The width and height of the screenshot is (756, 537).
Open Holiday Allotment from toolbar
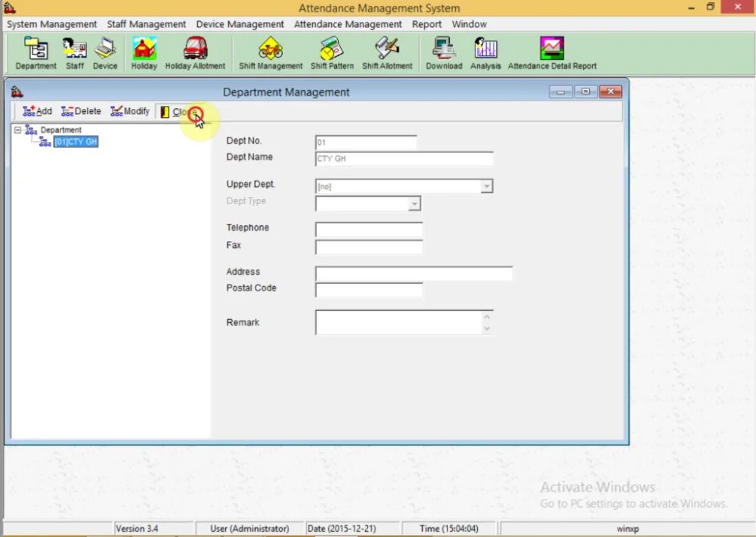coord(195,53)
